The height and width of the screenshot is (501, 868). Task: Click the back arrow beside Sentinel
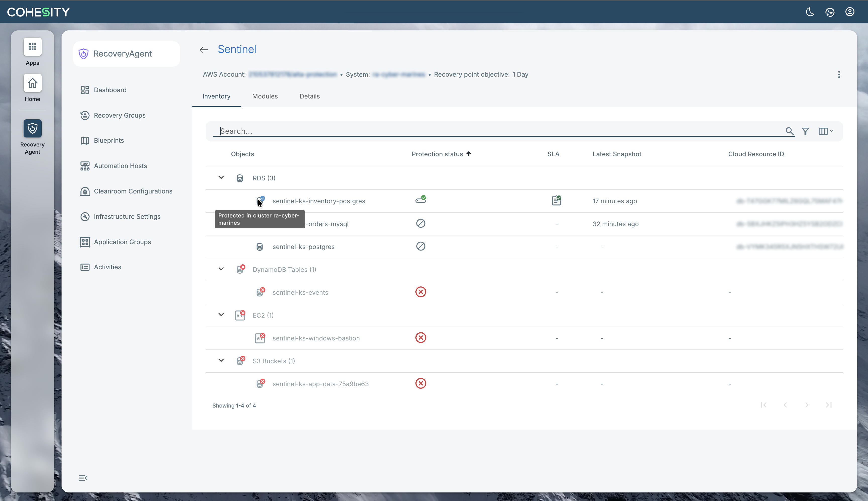coord(204,50)
